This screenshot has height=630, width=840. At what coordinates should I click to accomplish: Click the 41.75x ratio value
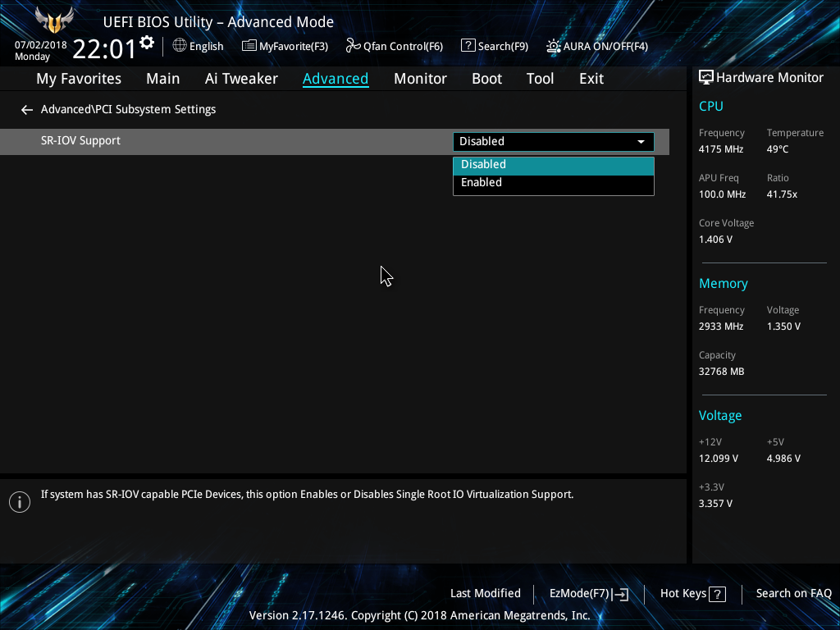[782, 194]
